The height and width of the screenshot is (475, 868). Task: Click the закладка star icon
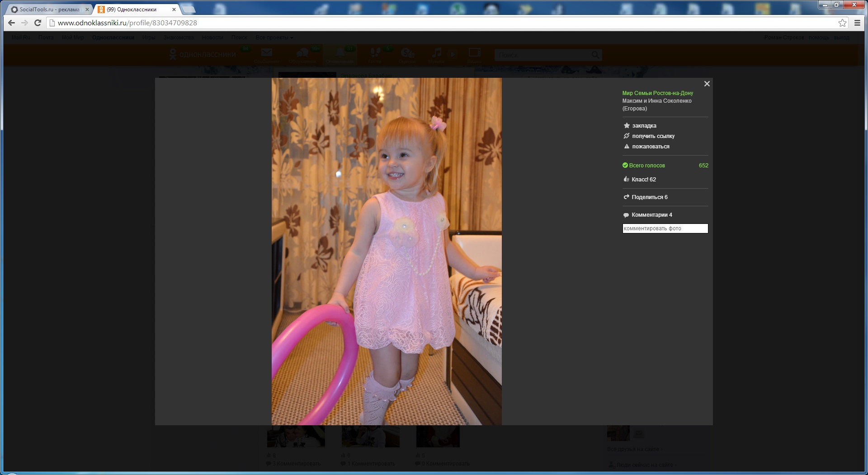[627, 126]
